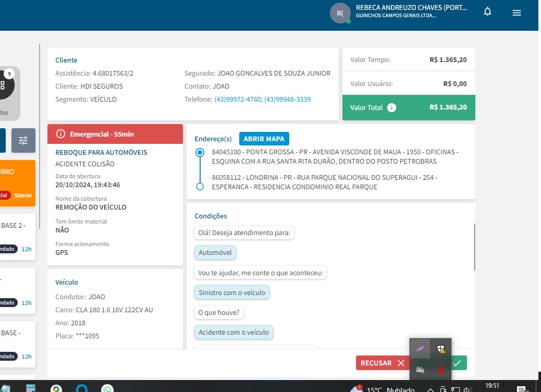The height and width of the screenshot is (392, 541).
Task: Click the Valor Usuário R$ 0,00 amount
Action: (x=455, y=84)
